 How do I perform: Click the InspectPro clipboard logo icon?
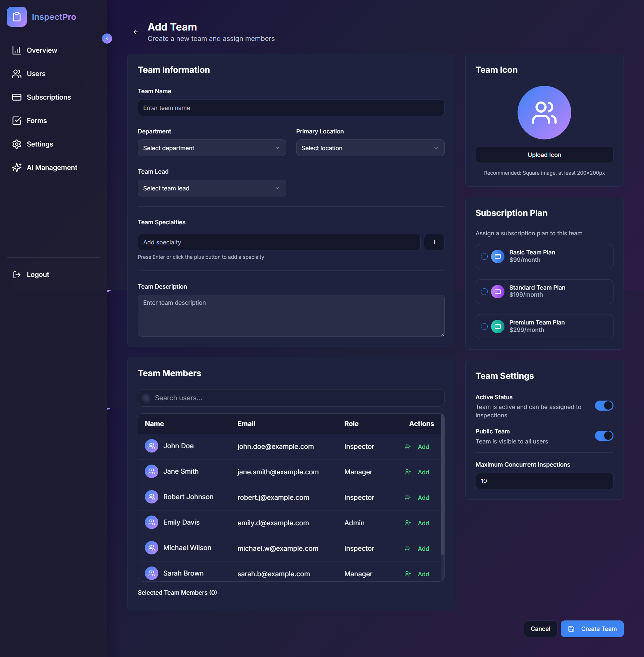tap(16, 16)
